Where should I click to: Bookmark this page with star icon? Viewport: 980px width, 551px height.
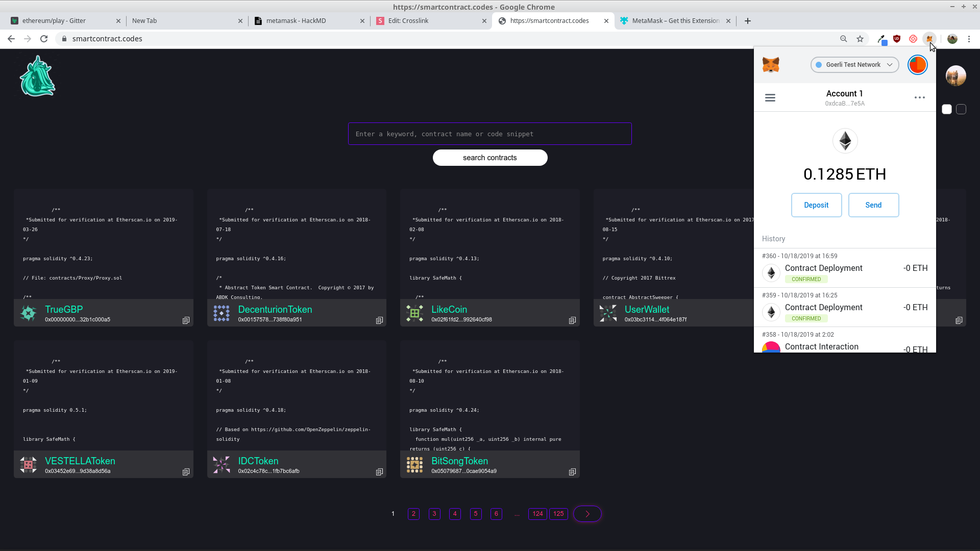(x=860, y=39)
